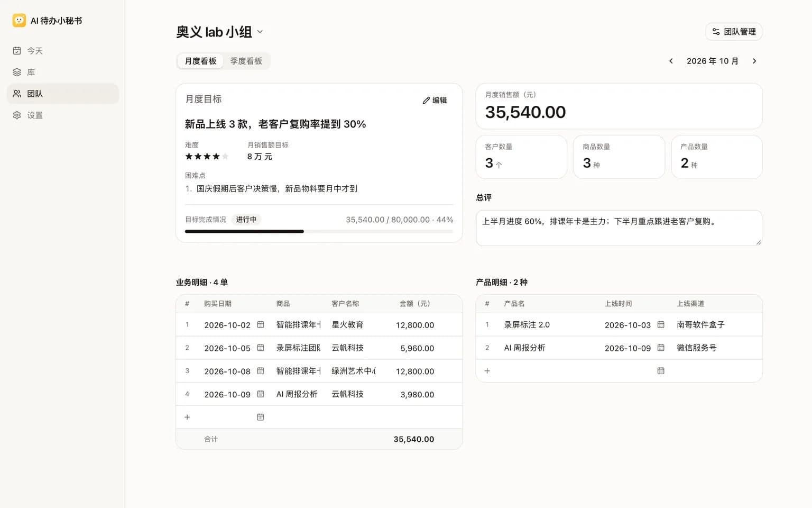This screenshot has width=812, height=508.
Task: Open 团队管理
Action: tap(734, 32)
